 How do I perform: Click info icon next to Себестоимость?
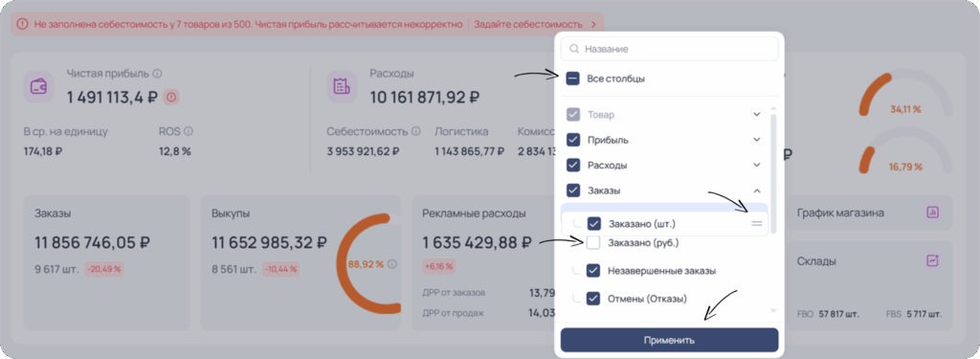click(415, 131)
